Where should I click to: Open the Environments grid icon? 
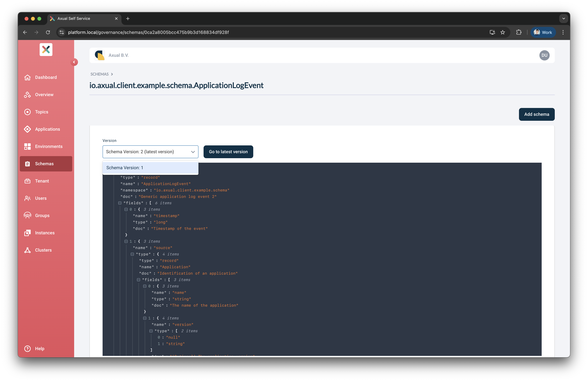[x=27, y=147]
